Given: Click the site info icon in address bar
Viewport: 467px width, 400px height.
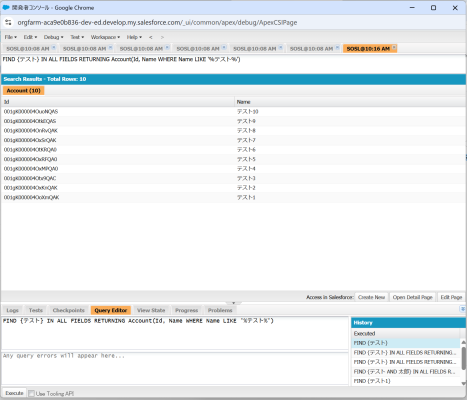Looking at the screenshot, I should [8, 22].
